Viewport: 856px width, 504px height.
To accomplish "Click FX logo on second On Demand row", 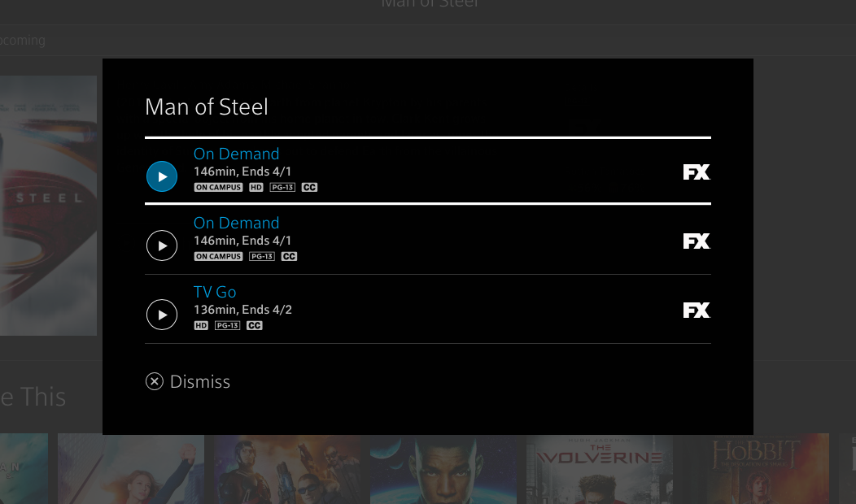I will (x=697, y=241).
